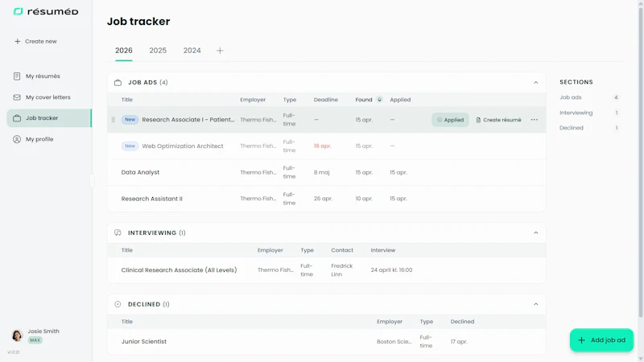
Task: Click interview time 24 april kl. 16:00
Action: pos(391,270)
